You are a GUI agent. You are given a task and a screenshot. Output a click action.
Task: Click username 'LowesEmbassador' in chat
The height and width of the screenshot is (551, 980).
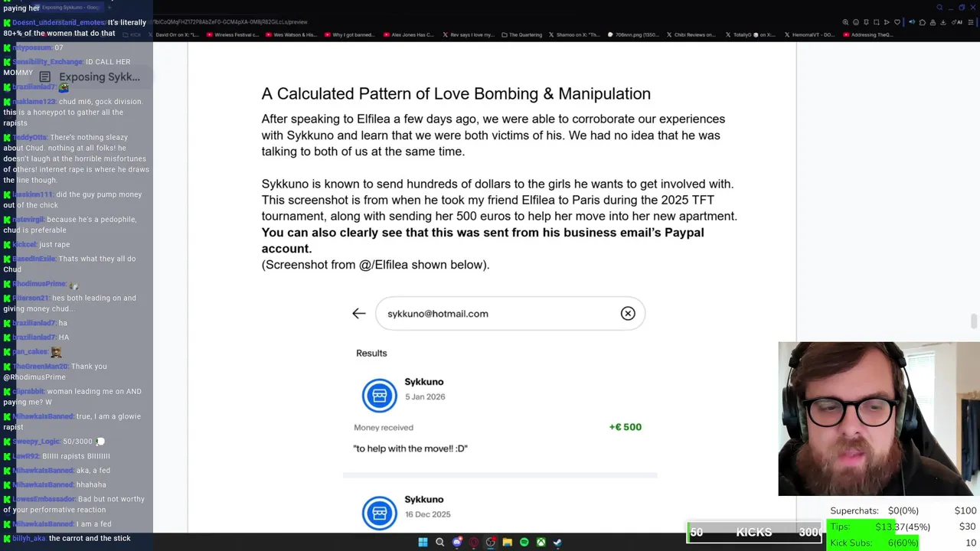[x=44, y=499]
